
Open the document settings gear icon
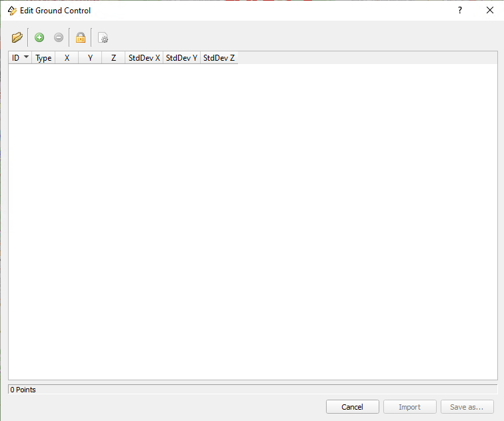103,37
